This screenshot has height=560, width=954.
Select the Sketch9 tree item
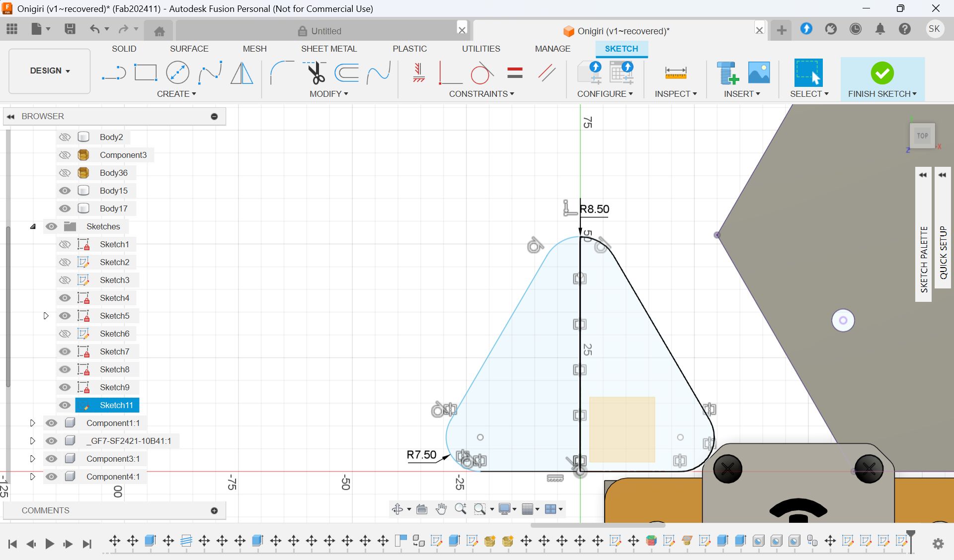coord(114,387)
